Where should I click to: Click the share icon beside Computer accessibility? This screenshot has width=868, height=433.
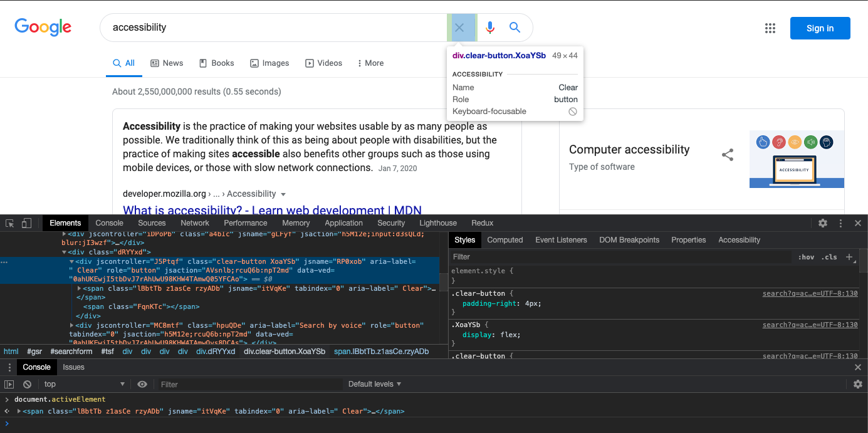pyautogui.click(x=728, y=155)
